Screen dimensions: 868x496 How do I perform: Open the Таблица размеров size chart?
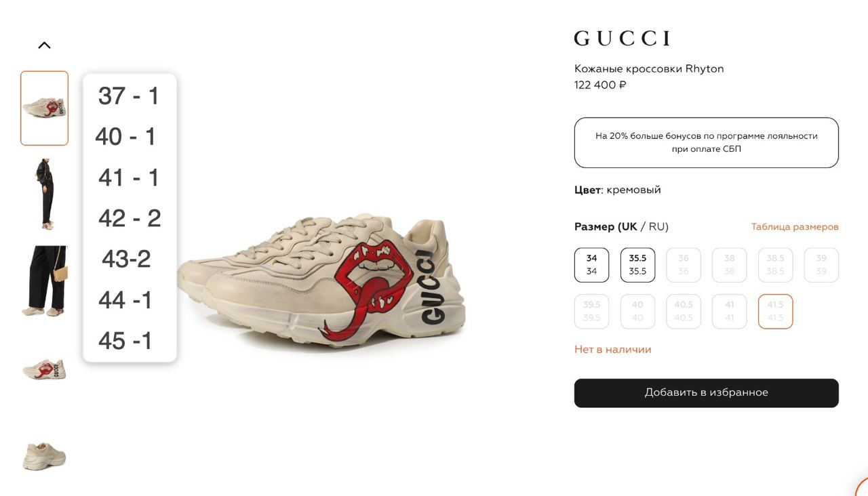[795, 227]
